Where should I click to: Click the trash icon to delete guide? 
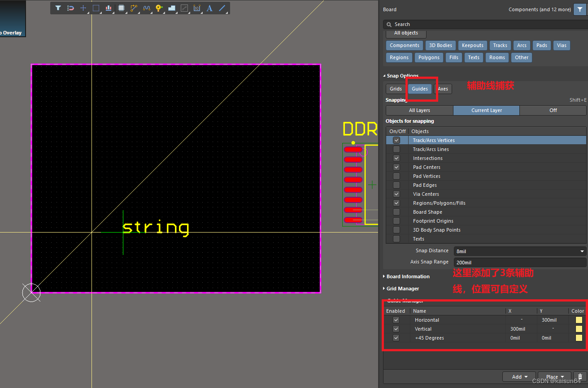click(580, 377)
